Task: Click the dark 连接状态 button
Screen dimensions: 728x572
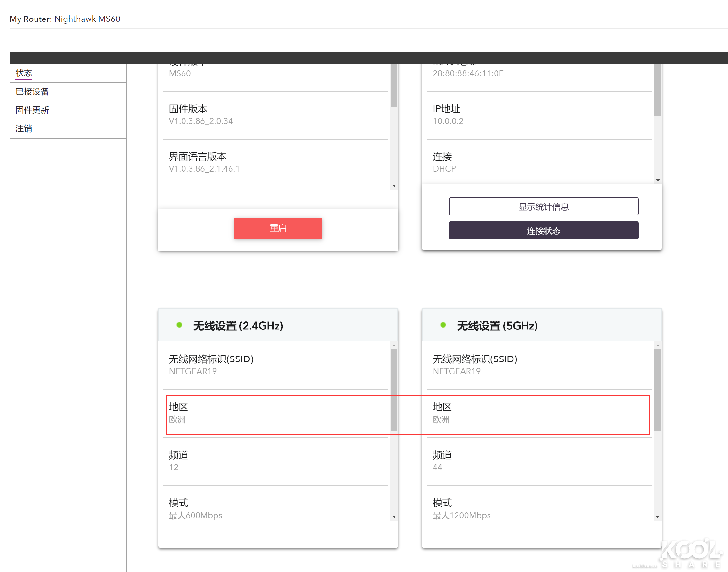Action: point(544,230)
